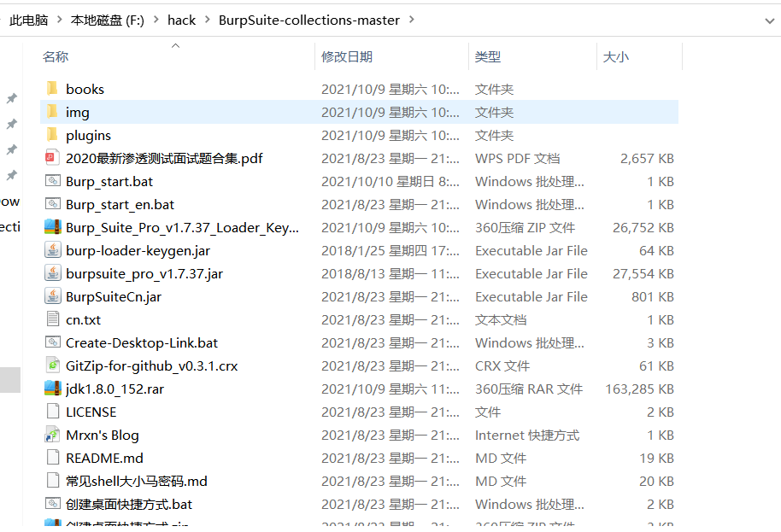The height and width of the screenshot is (532, 781).
Task: Select the file named Burp_start_en.bat
Action: click(120, 205)
